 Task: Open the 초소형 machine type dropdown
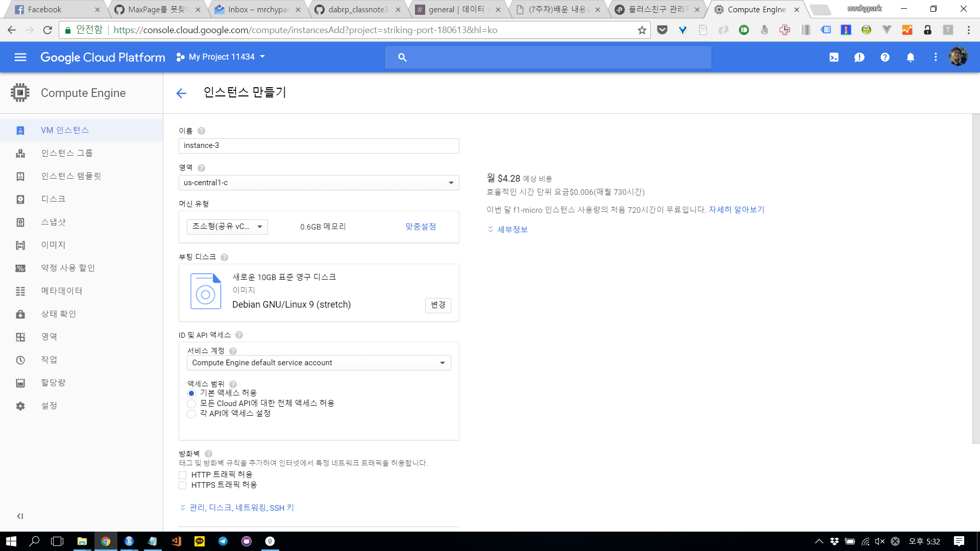tap(227, 227)
